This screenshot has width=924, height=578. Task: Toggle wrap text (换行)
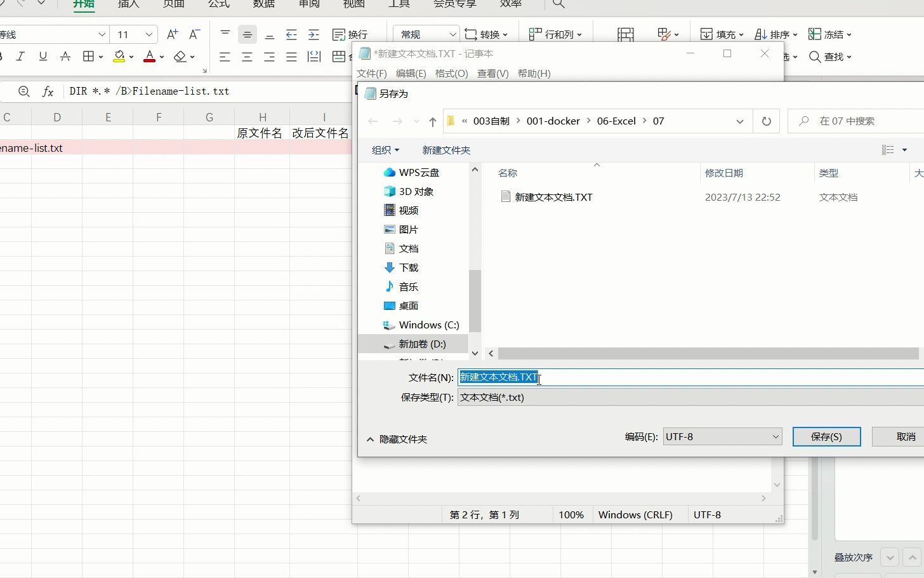[x=350, y=34]
